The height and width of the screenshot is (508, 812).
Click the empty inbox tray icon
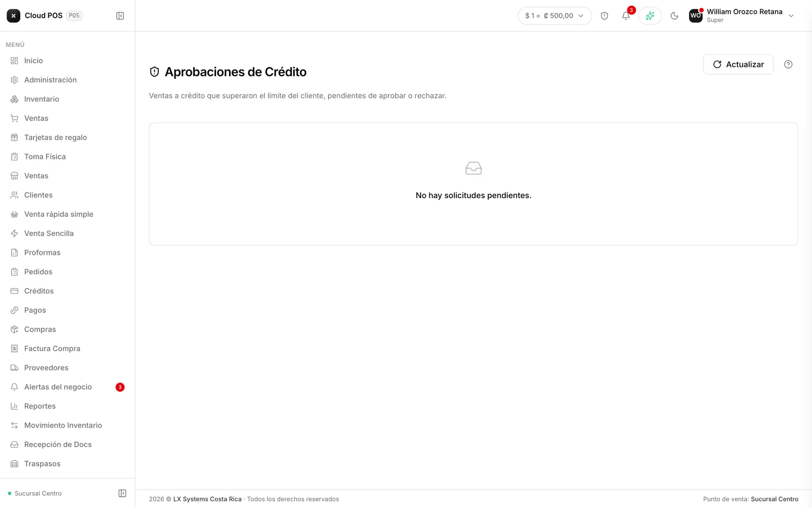tap(473, 168)
